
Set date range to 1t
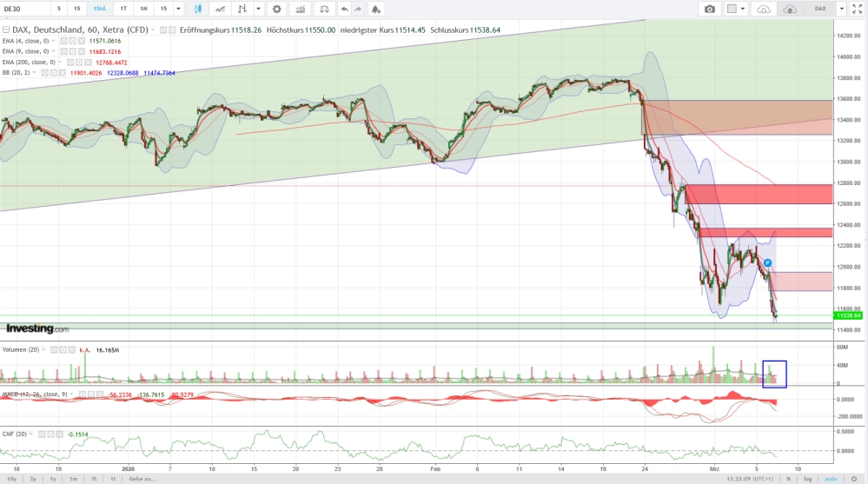113,479
